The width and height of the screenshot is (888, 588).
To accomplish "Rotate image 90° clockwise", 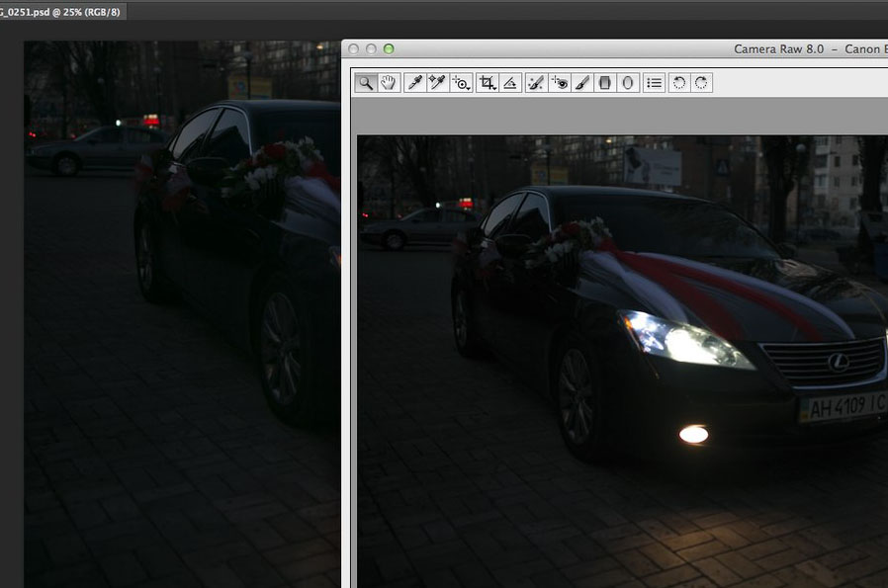I will (x=701, y=83).
